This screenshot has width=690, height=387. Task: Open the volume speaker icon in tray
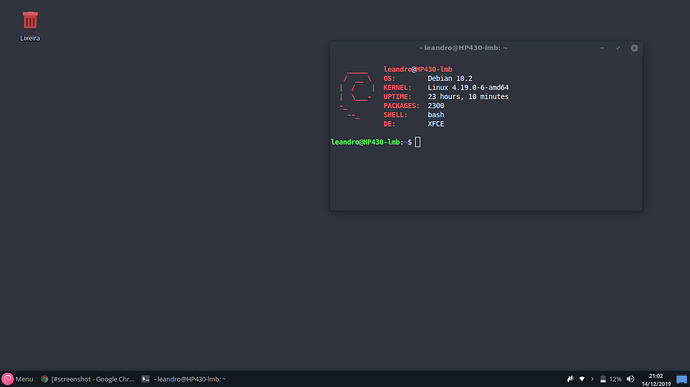[x=631, y=379]
